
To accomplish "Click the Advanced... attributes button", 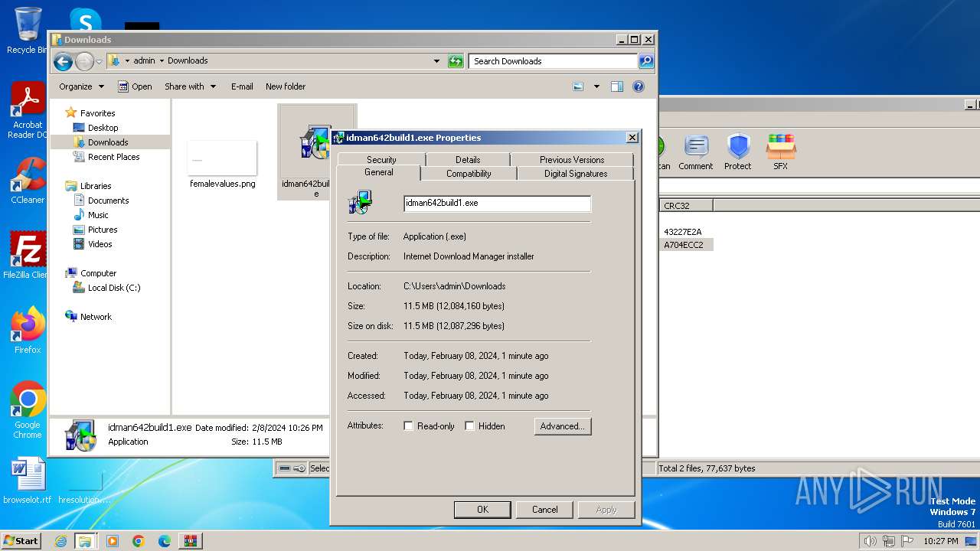I will (x=563, y=426).
